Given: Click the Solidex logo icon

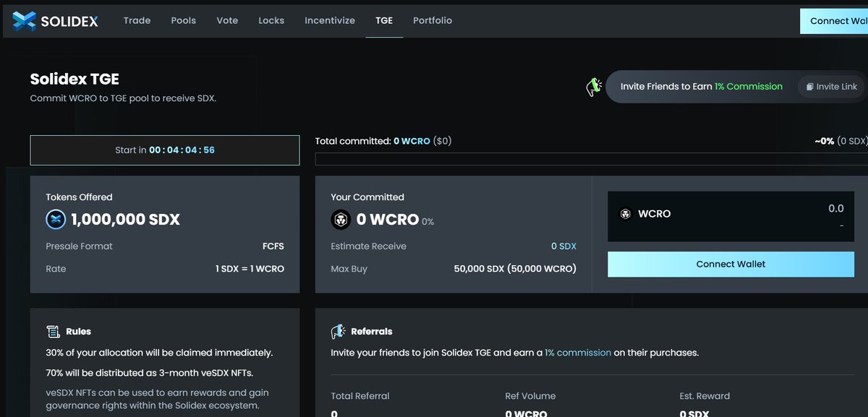Looking at the screenshot, I should point(24,21).
